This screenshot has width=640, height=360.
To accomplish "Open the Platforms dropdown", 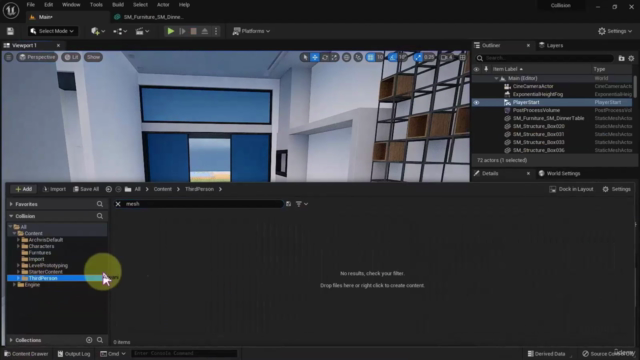I will tap(251, 31).
